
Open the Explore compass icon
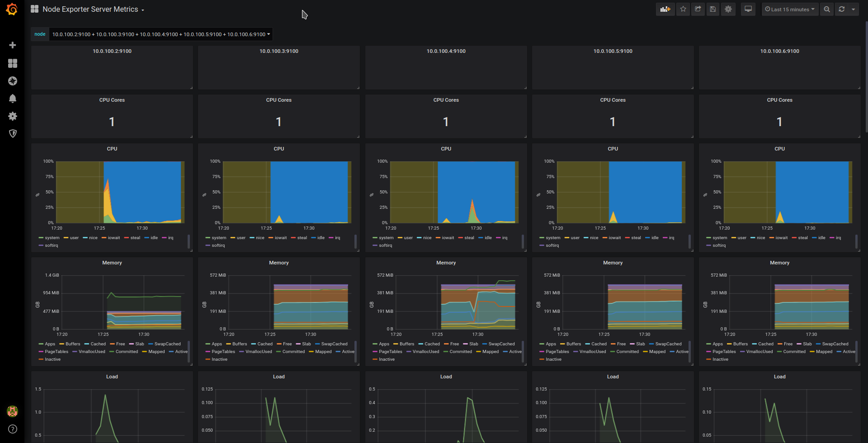coord(13,81)
